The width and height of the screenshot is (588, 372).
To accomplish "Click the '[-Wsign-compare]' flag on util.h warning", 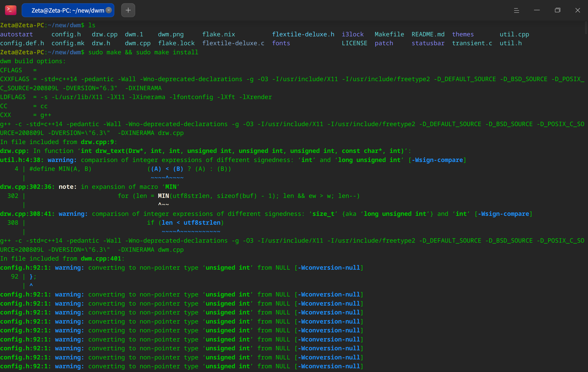I will (437, 160).
